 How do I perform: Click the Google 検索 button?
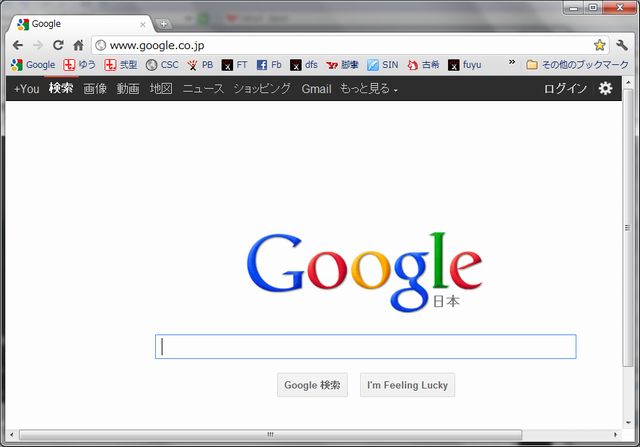pyautogui.click(x=312, y=385)
